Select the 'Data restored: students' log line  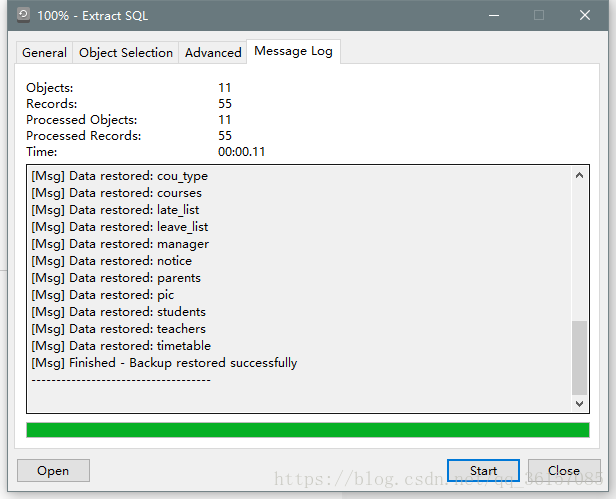point(118,312)
